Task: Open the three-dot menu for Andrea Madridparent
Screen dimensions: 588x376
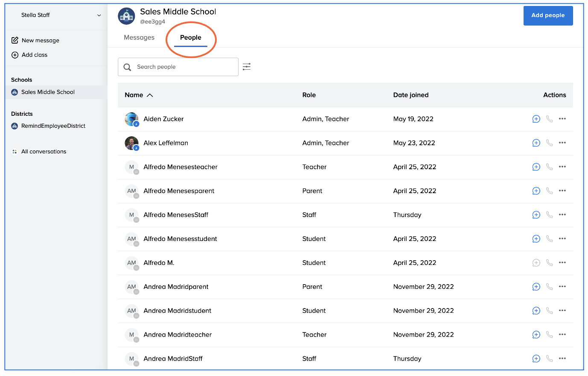Action: pyautogui.click(x=562, y=287)
